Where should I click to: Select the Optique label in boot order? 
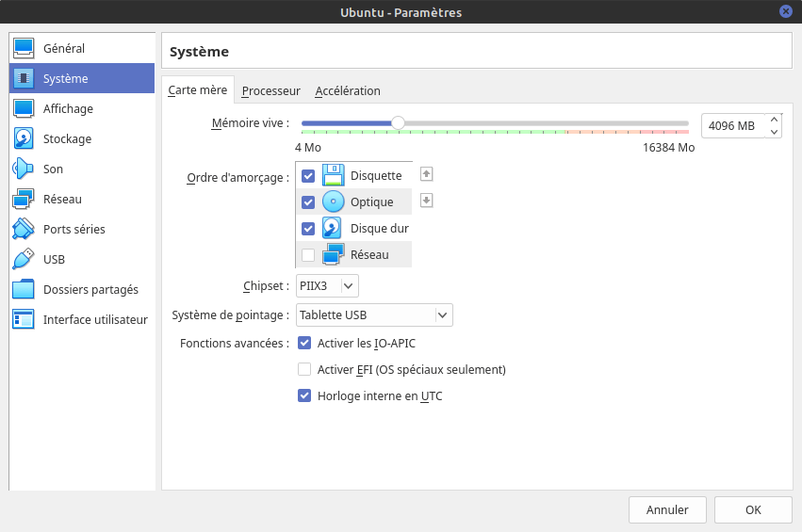(372, 202)
